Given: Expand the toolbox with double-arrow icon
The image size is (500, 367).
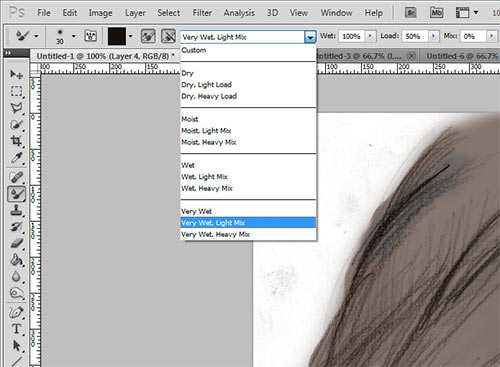Looking at the screenshot, I should coord(8,53).
